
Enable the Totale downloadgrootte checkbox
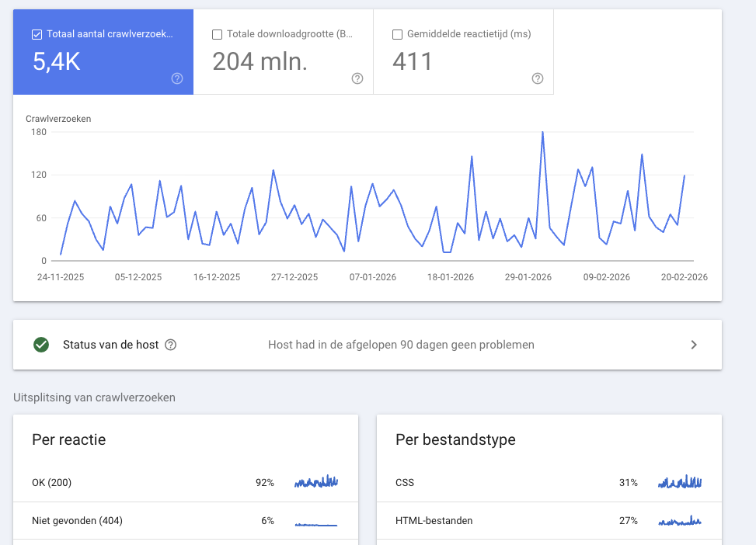tap(217, 33)
